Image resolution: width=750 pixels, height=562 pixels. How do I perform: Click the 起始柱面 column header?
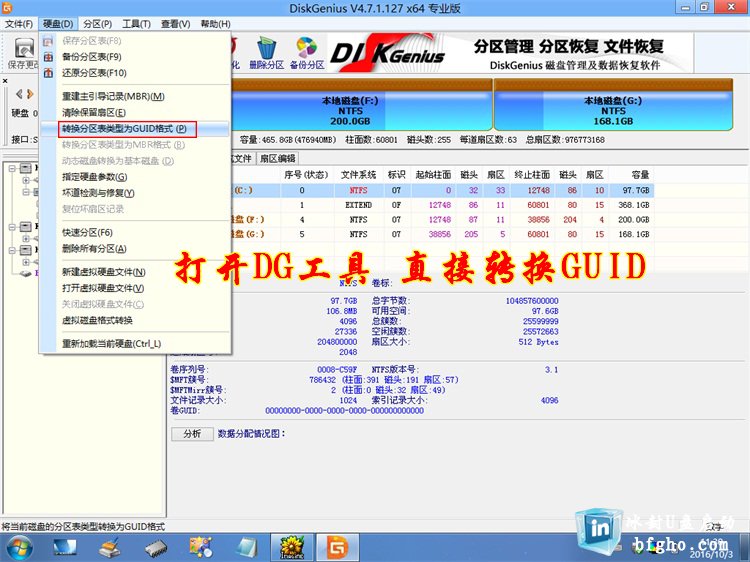tap(433, 175)
